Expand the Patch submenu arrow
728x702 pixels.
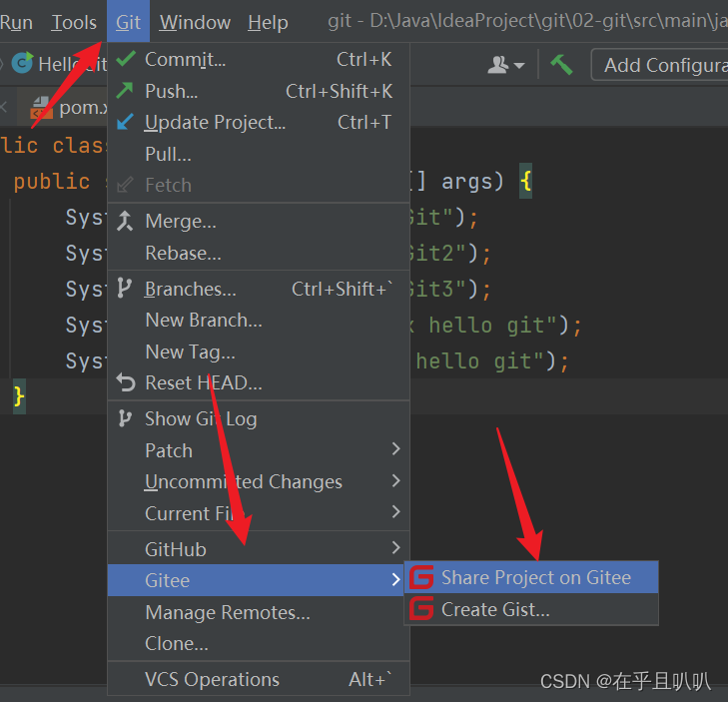point(395,449)
